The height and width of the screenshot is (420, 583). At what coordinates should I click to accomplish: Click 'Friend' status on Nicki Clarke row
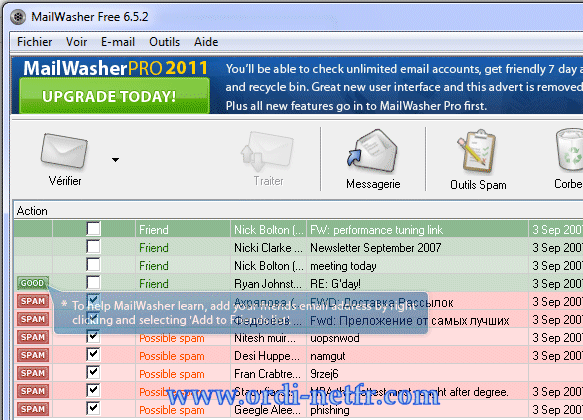tap(154, 248)
